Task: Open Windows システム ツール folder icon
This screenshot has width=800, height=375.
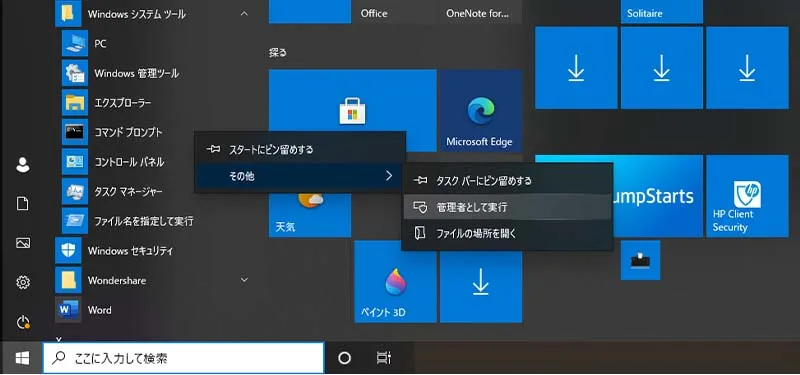Action: pyautogui.click(x=68, y=14)
